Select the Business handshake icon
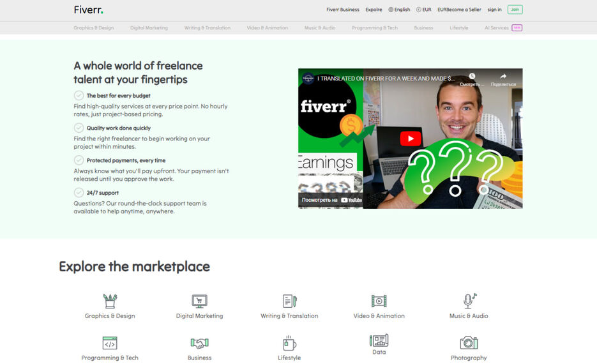 [x=199, y=343]
